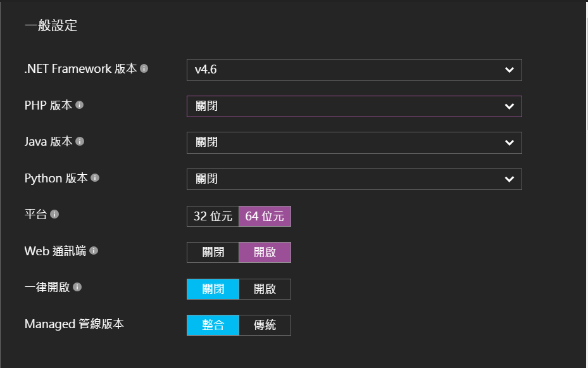Click info icon beside Python 版本
Viewport: 588px width, 368px height.
tap(95, 178)
